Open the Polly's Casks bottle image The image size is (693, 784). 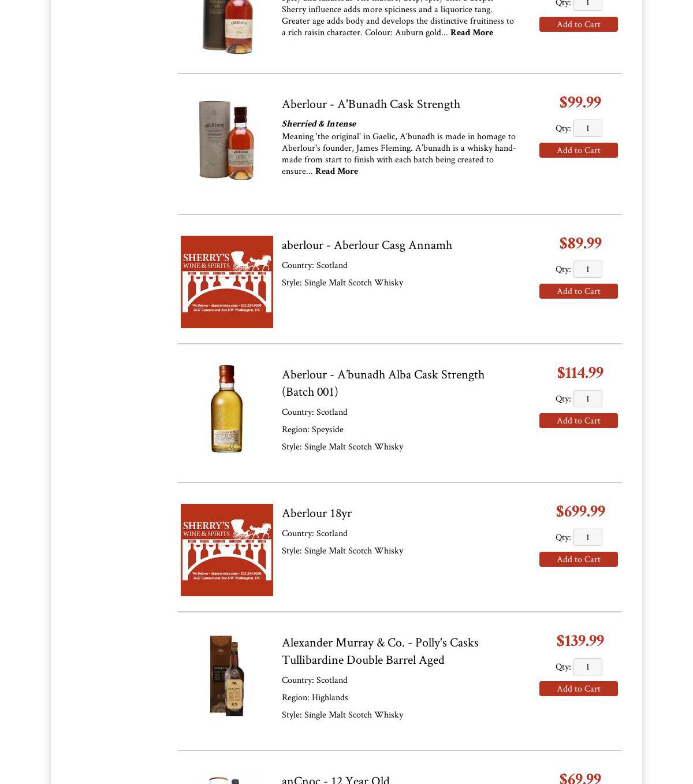click(227, 675)
